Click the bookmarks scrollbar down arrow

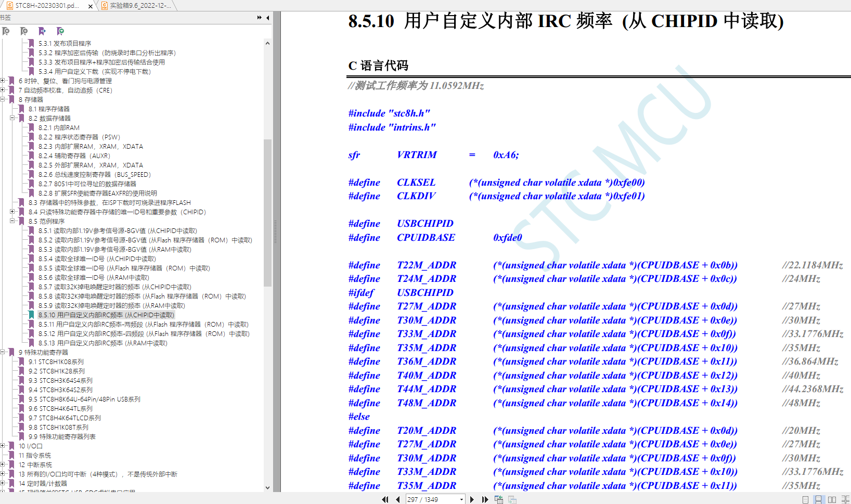coord(267,487)
